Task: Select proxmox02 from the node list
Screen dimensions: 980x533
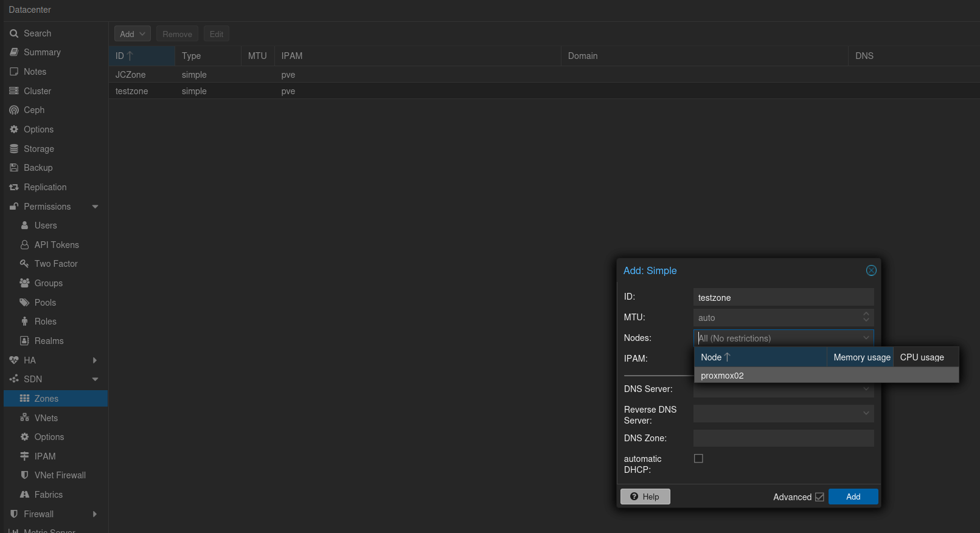Action: click(x=722, y=376)
